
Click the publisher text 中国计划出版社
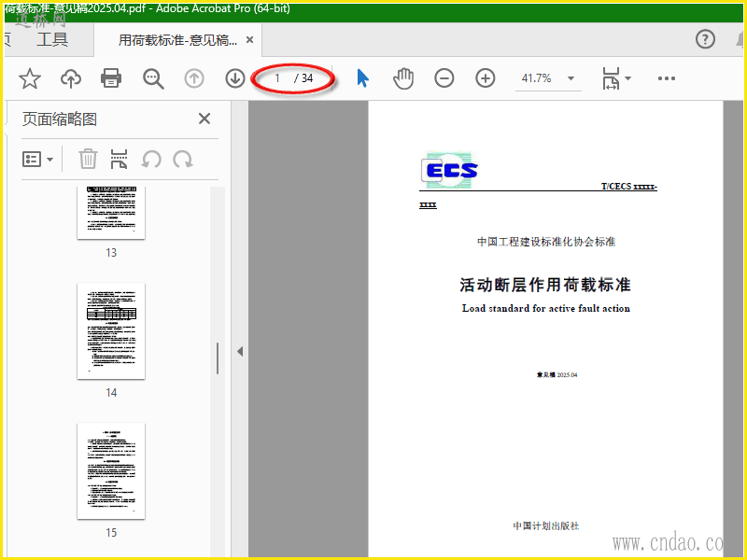point(546,525)
